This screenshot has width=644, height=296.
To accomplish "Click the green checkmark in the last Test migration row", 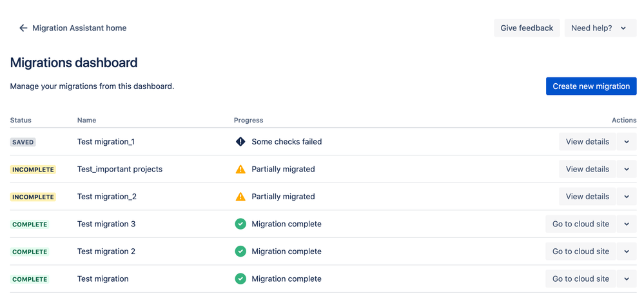I will click(240, 279).
